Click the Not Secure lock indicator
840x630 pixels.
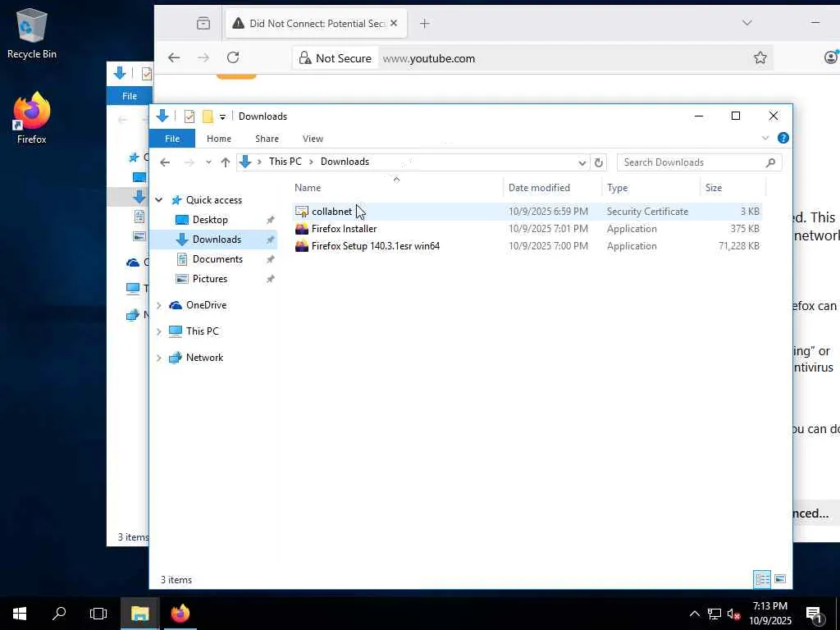336,58
